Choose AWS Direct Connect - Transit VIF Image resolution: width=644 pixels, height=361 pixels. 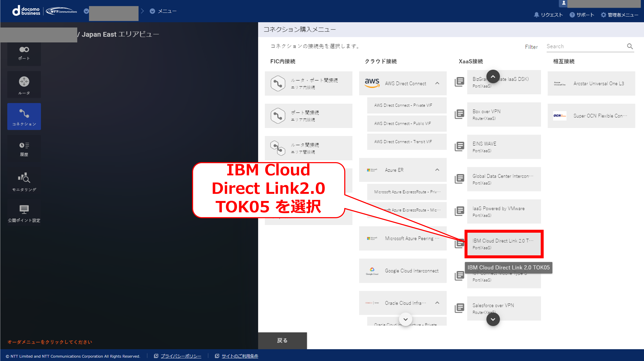tap(407, 142)
